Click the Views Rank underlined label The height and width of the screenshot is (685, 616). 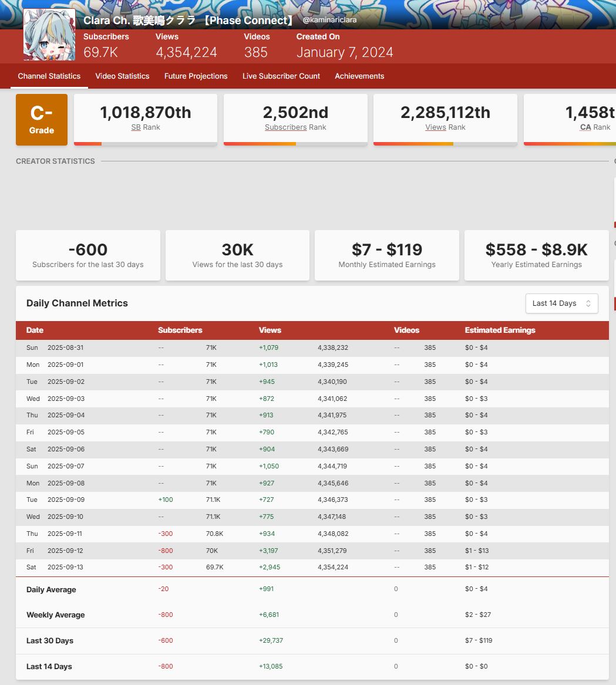[436, 127]
